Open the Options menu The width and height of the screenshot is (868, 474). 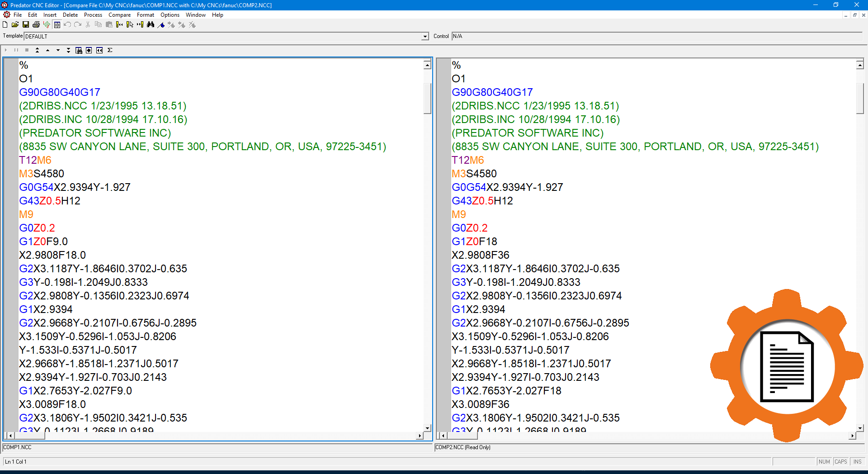(170, 14)
